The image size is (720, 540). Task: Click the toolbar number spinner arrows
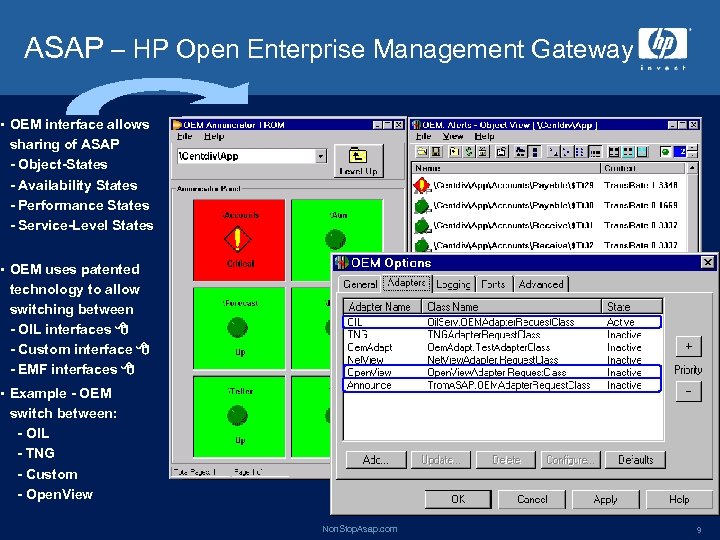(692, 152)
